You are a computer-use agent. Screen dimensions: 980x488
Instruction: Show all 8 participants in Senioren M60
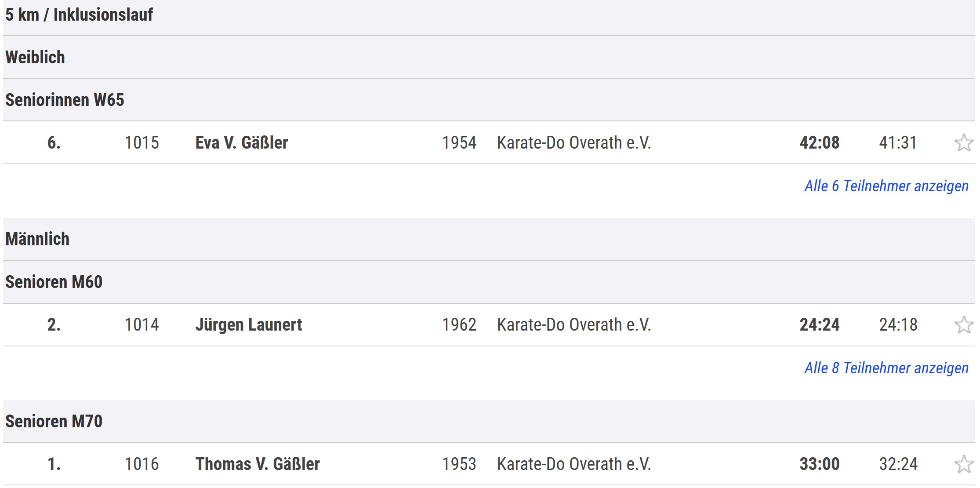886,368
